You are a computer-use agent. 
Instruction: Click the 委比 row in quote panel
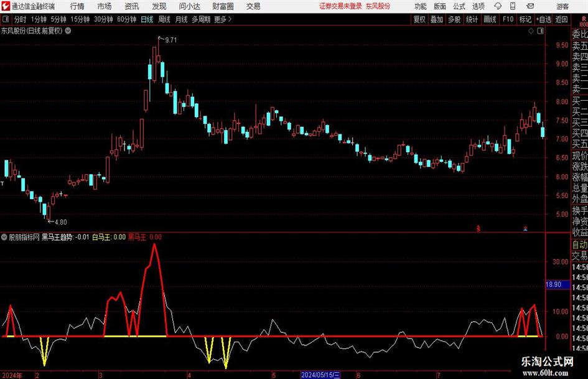[x=580, y=34]
